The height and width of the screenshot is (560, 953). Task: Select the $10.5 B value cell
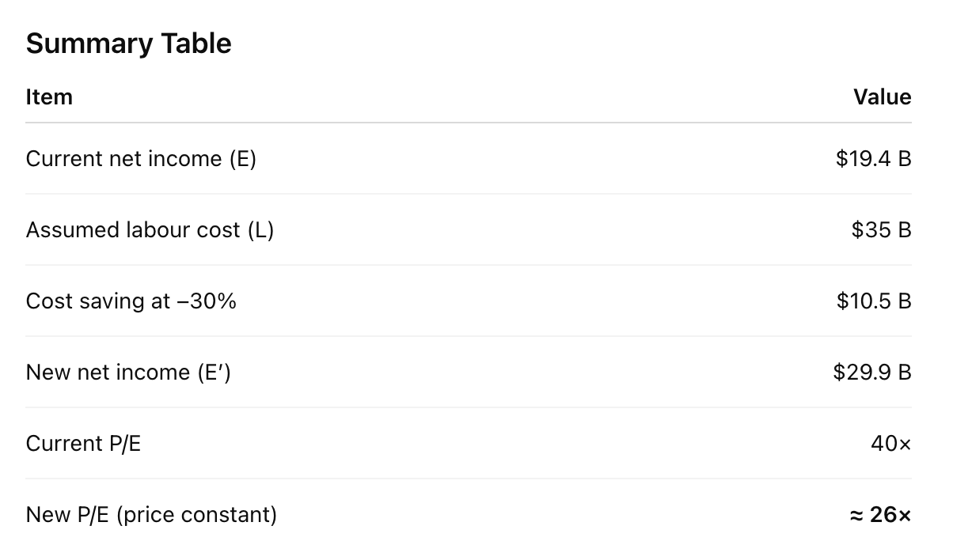(x=874, y=301)
